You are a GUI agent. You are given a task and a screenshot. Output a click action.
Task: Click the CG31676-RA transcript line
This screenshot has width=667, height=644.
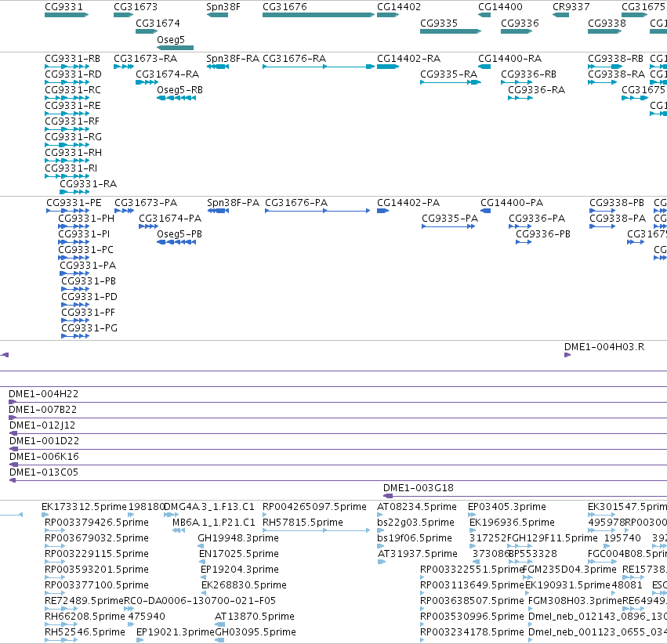(x=319, y=67)
